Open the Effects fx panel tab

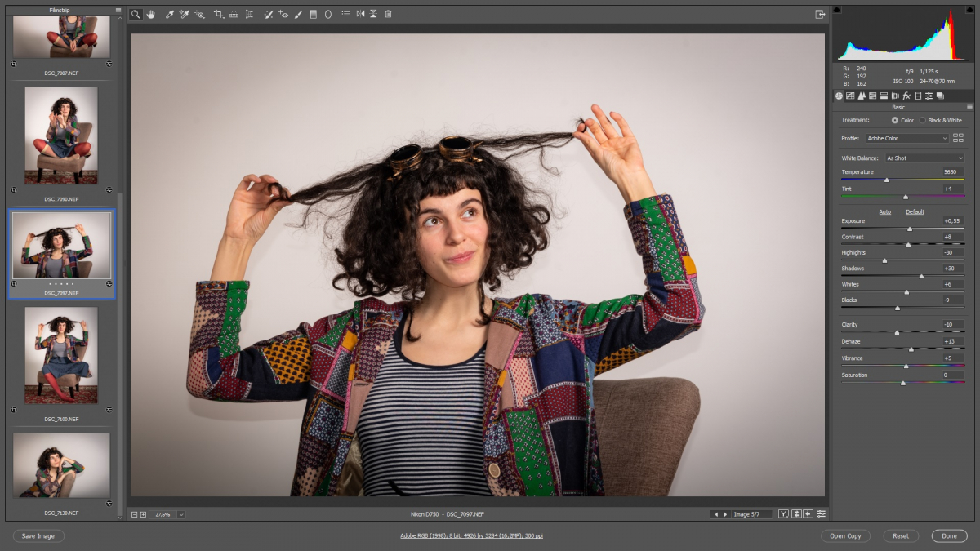(906, 96)
